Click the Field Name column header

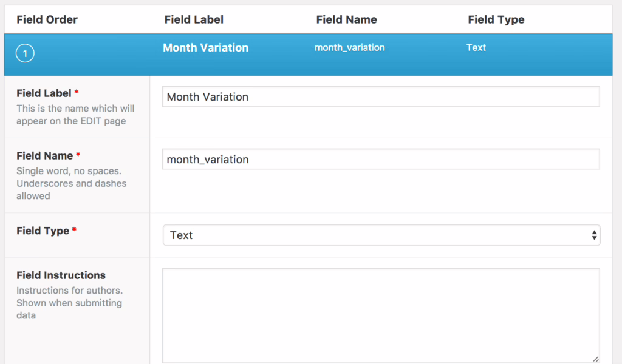[346, 19]
